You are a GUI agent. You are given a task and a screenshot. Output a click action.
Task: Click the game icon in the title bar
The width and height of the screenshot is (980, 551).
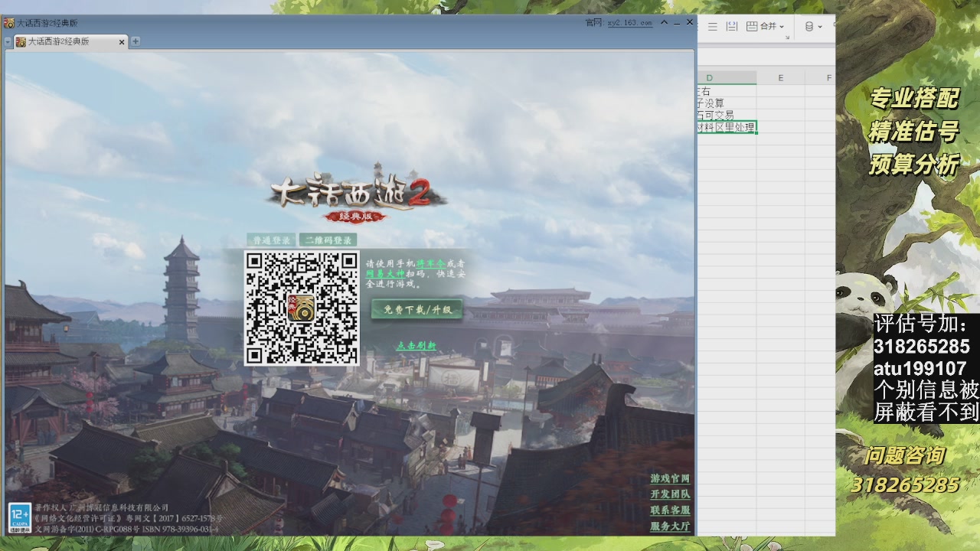tap(9, 23)
